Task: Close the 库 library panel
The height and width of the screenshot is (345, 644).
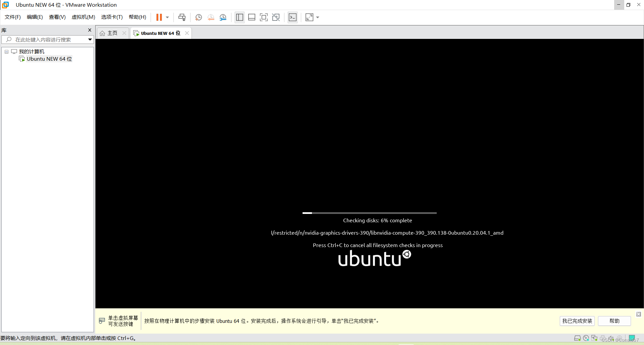Action: 90,30
